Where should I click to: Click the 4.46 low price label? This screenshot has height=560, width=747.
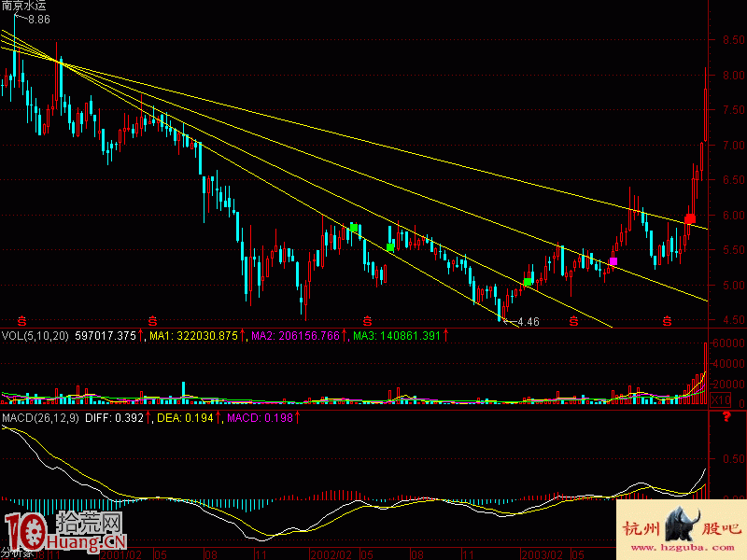528,322
